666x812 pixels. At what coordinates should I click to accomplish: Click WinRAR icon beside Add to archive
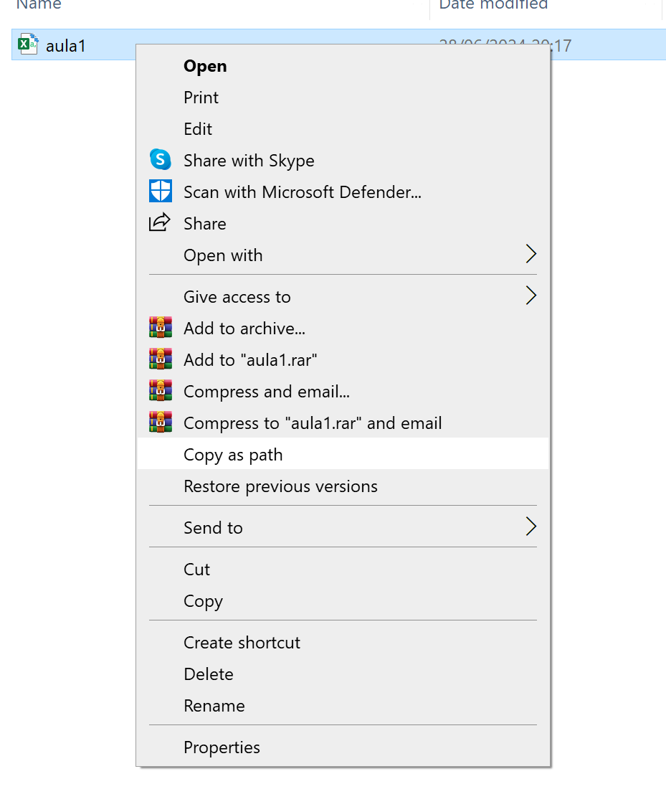pyautogui.click(x=160, y=328)
